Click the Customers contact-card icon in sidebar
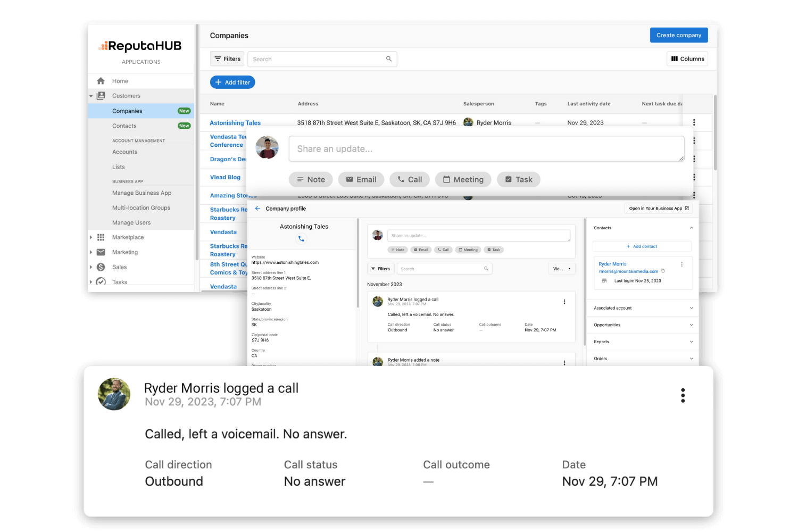 [101, 96]
